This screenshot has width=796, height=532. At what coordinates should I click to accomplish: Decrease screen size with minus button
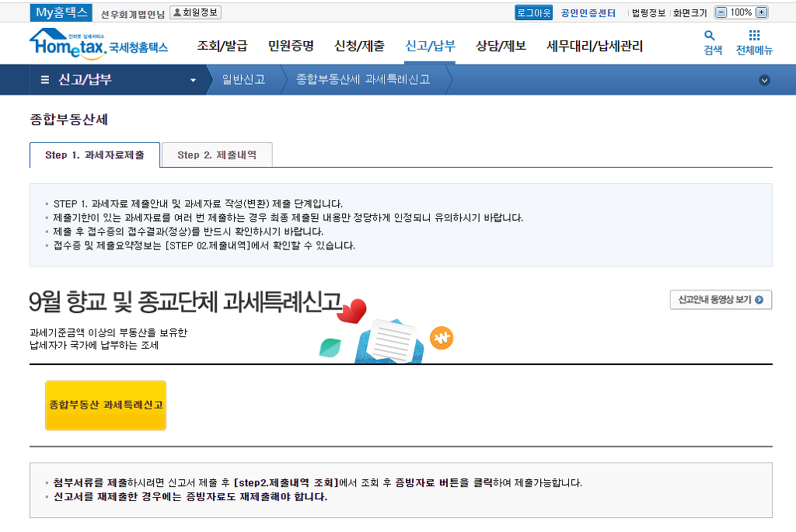click(721, 12)
